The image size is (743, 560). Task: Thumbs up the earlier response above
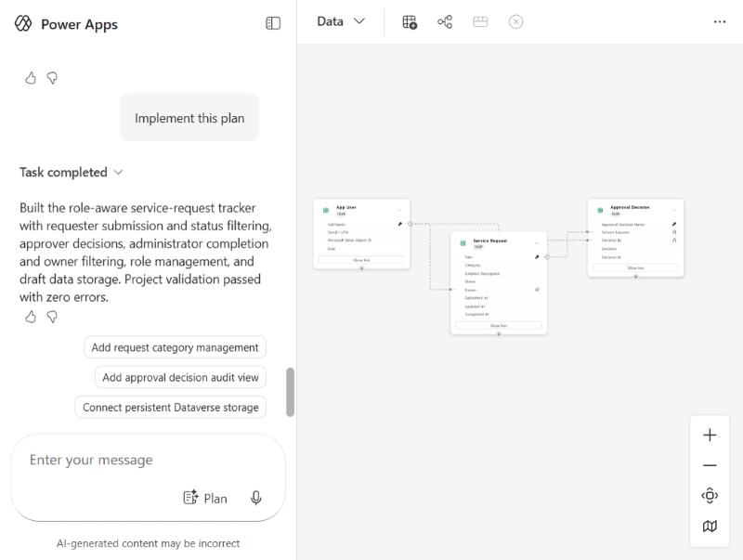pyautogui.click(x=31, y=78)
